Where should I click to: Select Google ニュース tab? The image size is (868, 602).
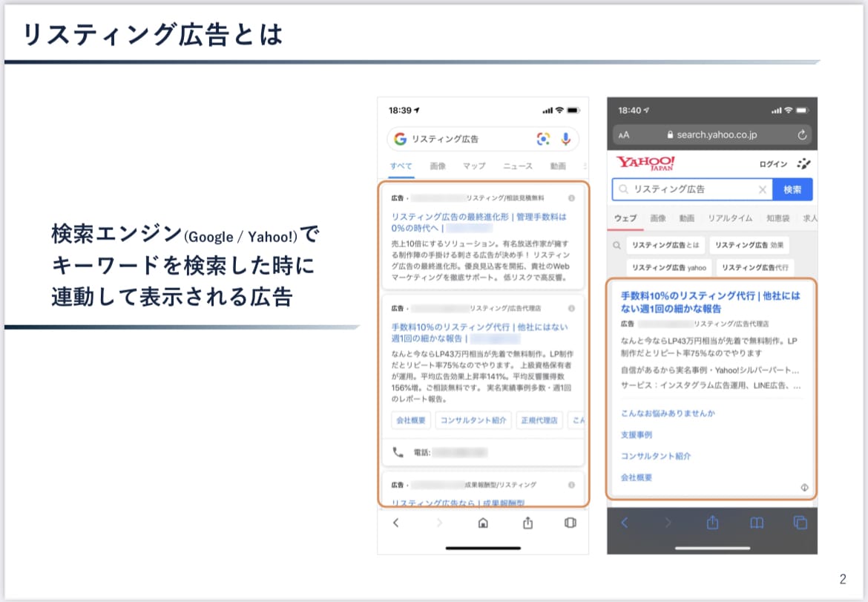pos(518,166)
